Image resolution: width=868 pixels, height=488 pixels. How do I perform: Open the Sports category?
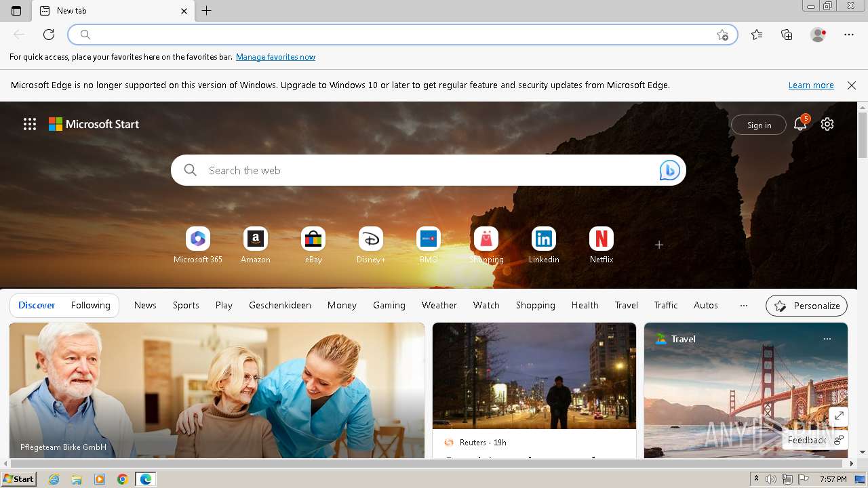(186, 306)
